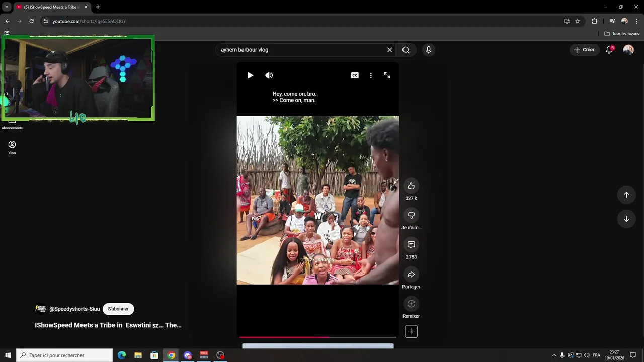The height and width of the screenshot is (362, 644).
Task: Like the Short with 327 k likes
Action: coord(411,186)
